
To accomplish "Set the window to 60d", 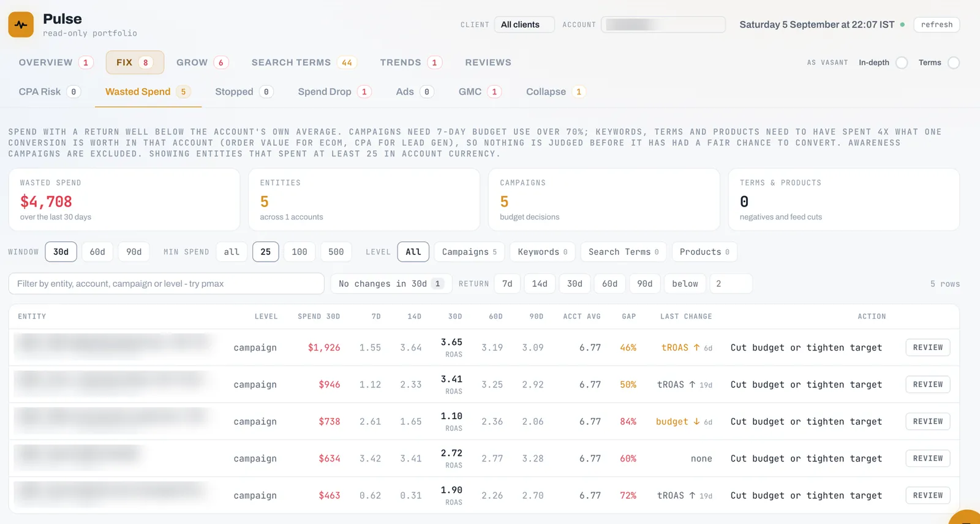I will [97, 252].
